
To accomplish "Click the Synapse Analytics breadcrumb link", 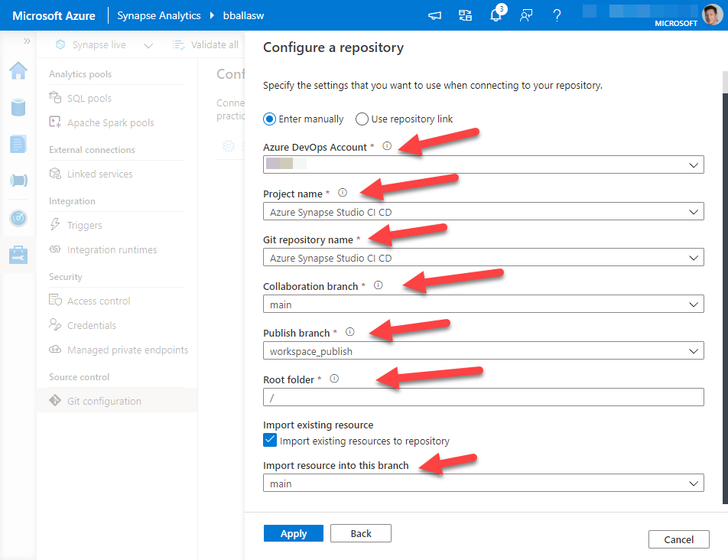I will (159, 15).
